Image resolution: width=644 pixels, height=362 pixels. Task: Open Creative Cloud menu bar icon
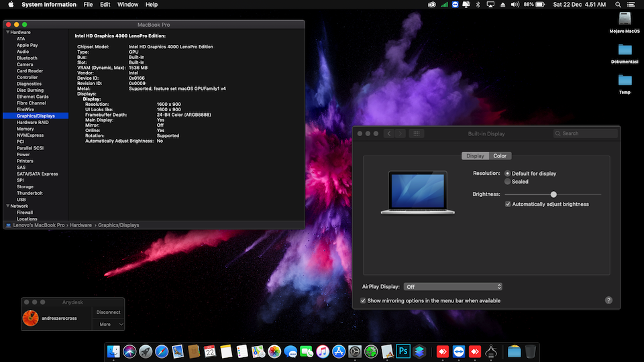(431, 5)
